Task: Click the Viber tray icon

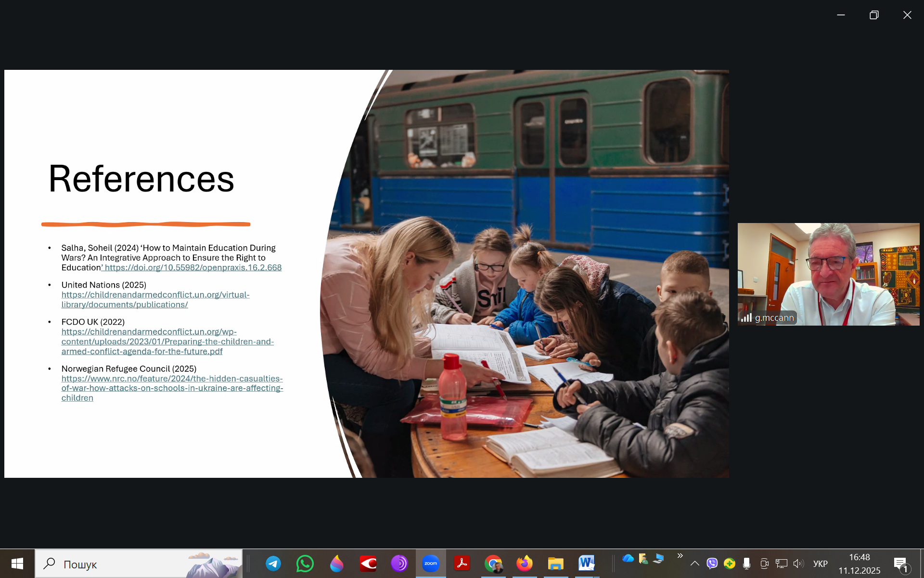Action: point(712,564)
